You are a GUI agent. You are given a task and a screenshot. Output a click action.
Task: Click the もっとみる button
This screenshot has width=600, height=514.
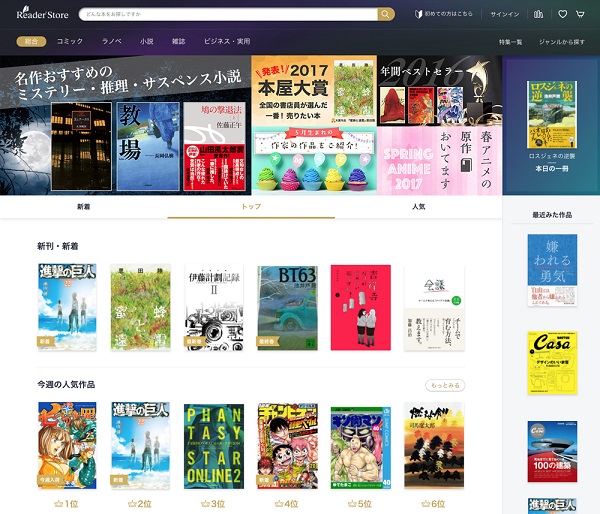445,385
